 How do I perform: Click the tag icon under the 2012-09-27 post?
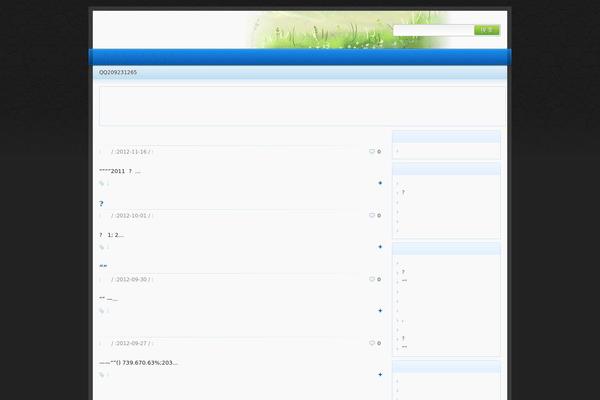coord(102,375)
